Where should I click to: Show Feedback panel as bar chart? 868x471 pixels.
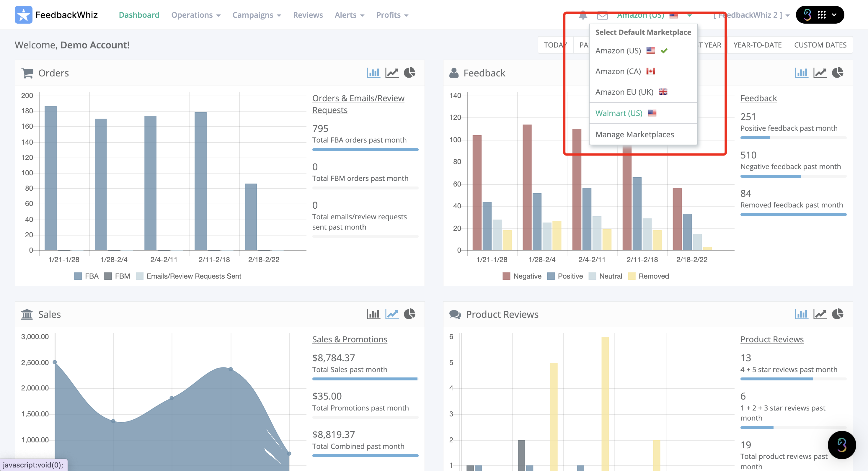click(801, 73)
